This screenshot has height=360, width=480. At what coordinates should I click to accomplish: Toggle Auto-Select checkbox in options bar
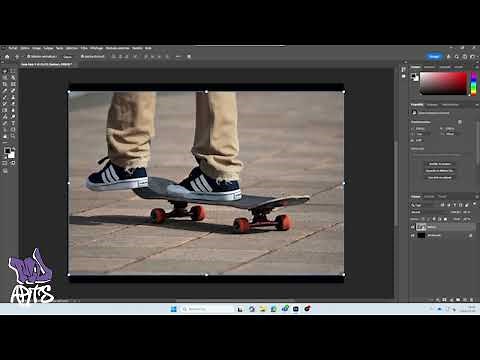click(x=28, y=57)
